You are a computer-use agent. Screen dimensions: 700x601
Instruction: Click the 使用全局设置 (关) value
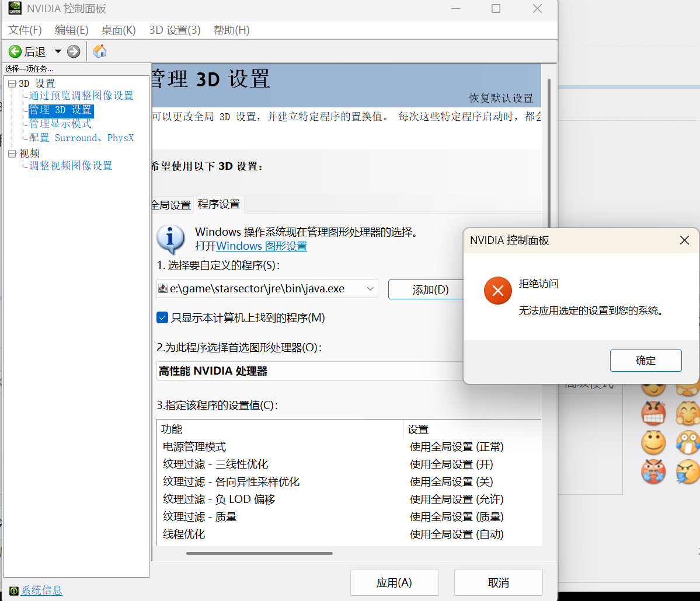coord(451,481)
